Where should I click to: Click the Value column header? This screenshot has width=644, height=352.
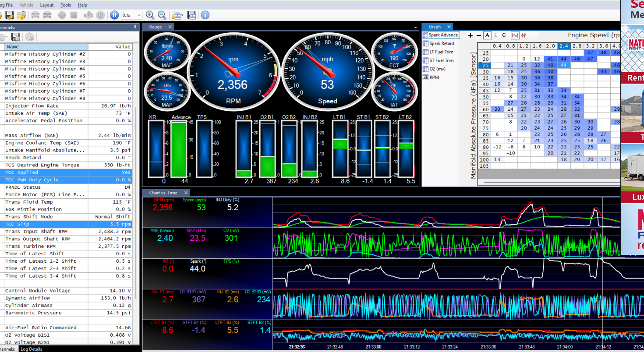point(110,47)
